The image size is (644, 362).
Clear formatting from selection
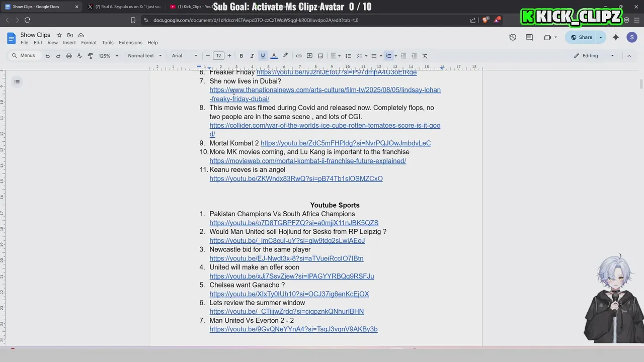(x=425, y=56)
